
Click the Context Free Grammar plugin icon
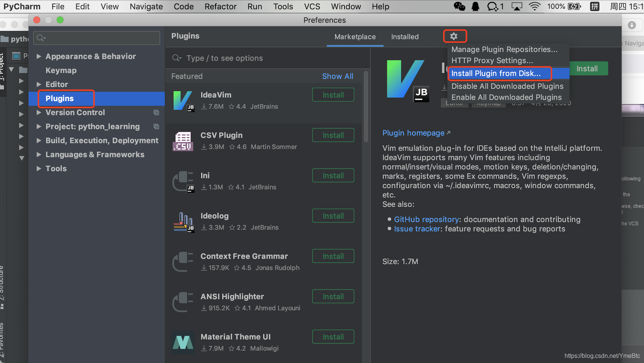(x=183, y=262)
